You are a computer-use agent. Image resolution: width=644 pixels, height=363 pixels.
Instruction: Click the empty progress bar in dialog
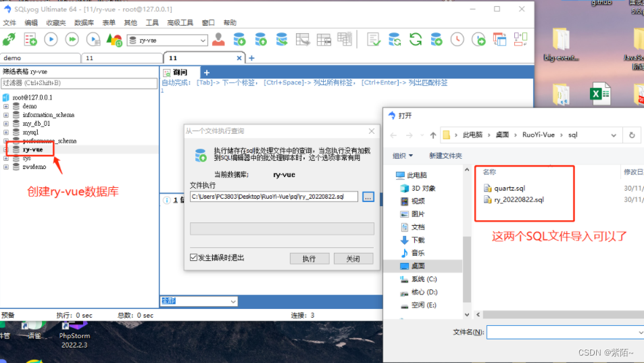(x=282, y=228)
